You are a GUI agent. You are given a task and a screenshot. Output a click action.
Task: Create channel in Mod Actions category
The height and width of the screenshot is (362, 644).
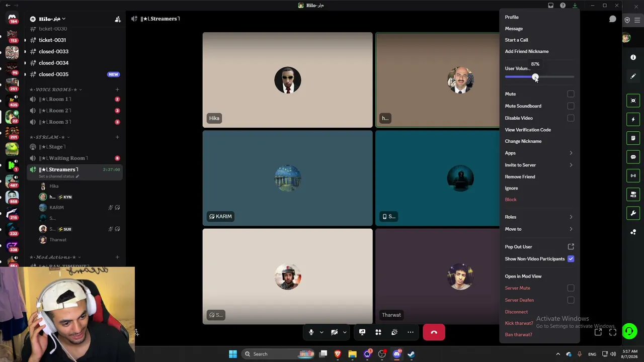point(117,257)
